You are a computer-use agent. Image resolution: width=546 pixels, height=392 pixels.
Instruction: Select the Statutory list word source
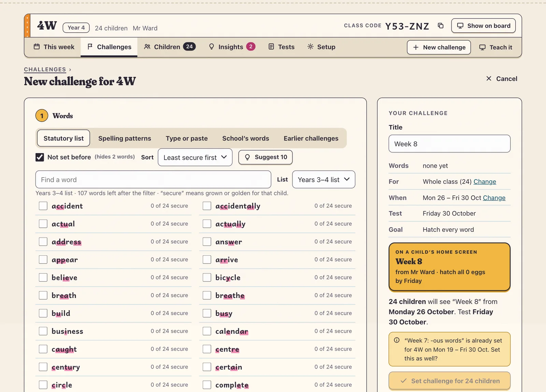pyautogui.click(x=63, y=138)
